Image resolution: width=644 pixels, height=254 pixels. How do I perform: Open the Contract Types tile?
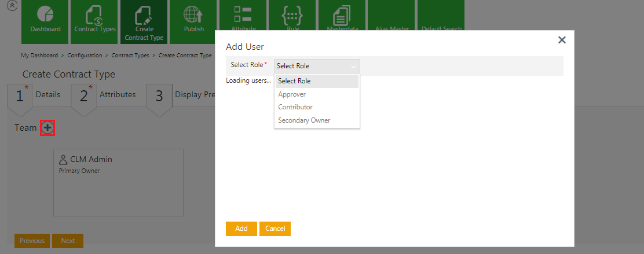pyautogui.click(x=95, y=22)
